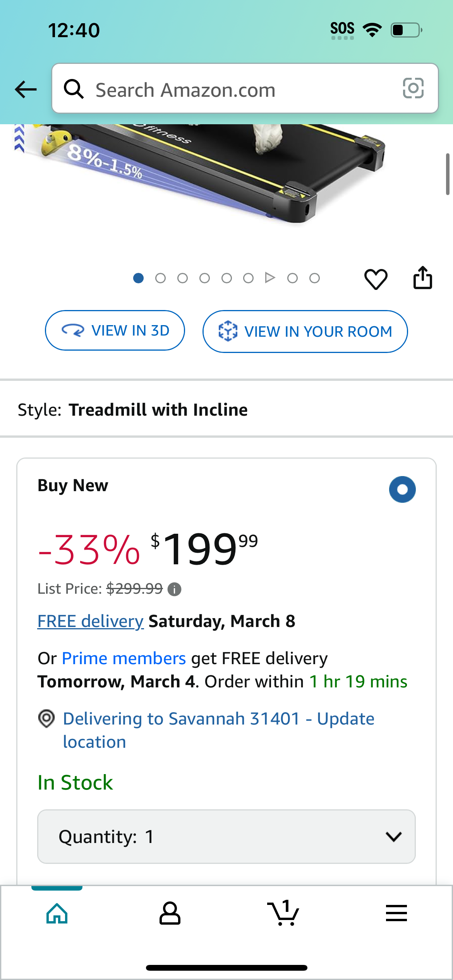Open the account profile icon
The image size is (453, 980).
pyautogui.click(x=170, y=913)
